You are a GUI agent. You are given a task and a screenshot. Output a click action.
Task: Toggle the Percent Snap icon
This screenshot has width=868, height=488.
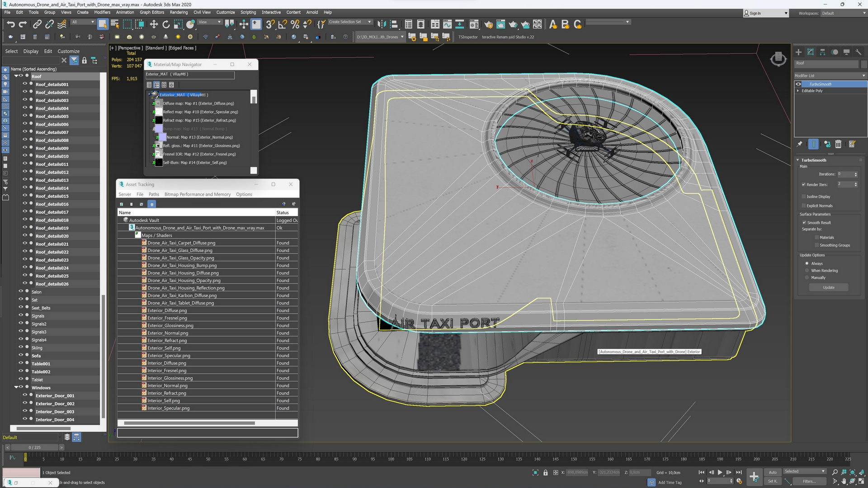coord(295,24)
